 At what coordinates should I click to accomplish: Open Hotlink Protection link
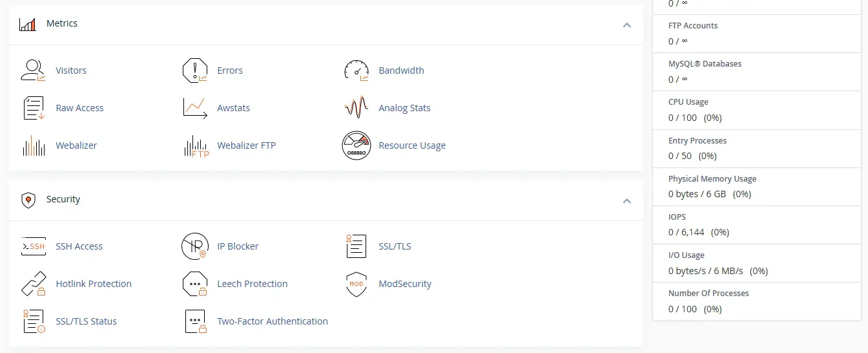(x=94, y=284)
